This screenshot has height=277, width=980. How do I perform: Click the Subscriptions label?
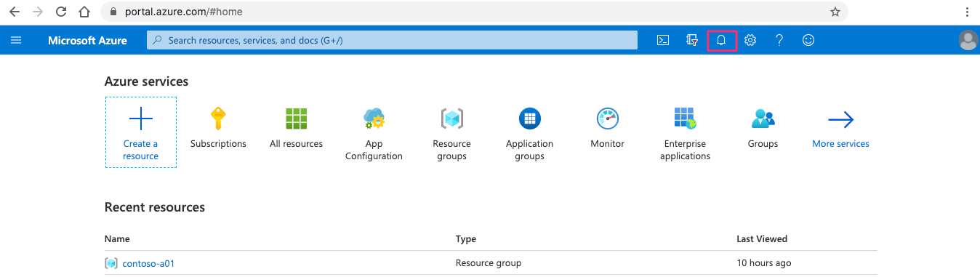[x=218, y=144]
